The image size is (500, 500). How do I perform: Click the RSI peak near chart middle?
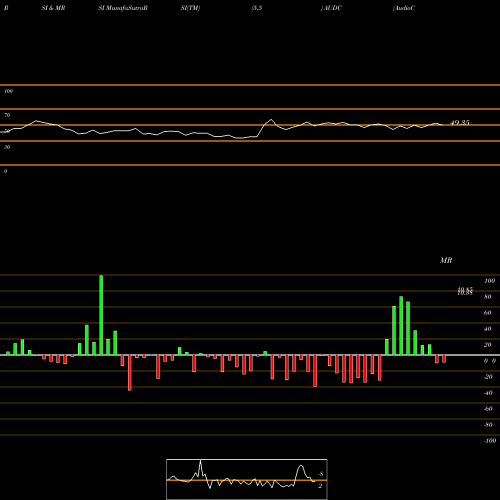271,119
